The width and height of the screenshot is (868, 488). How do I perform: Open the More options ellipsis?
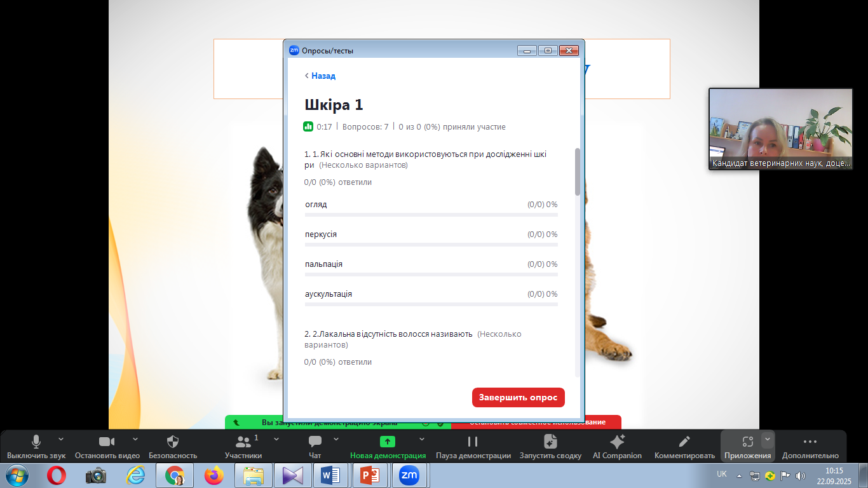click(810, 446)
